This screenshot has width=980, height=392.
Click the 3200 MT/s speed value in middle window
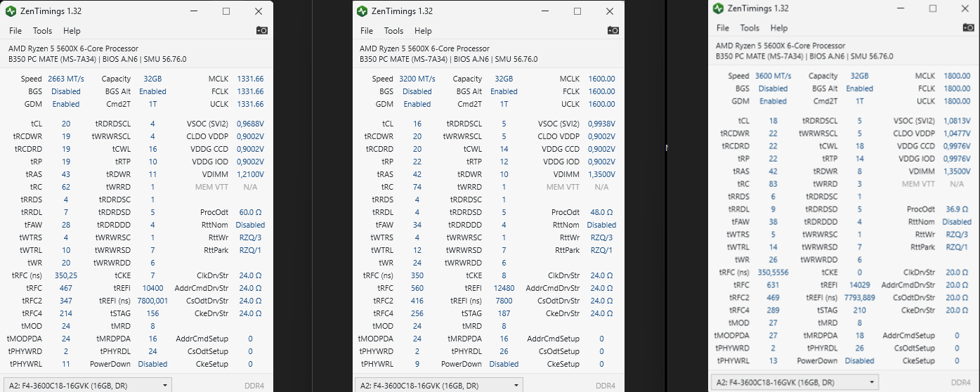417,79
